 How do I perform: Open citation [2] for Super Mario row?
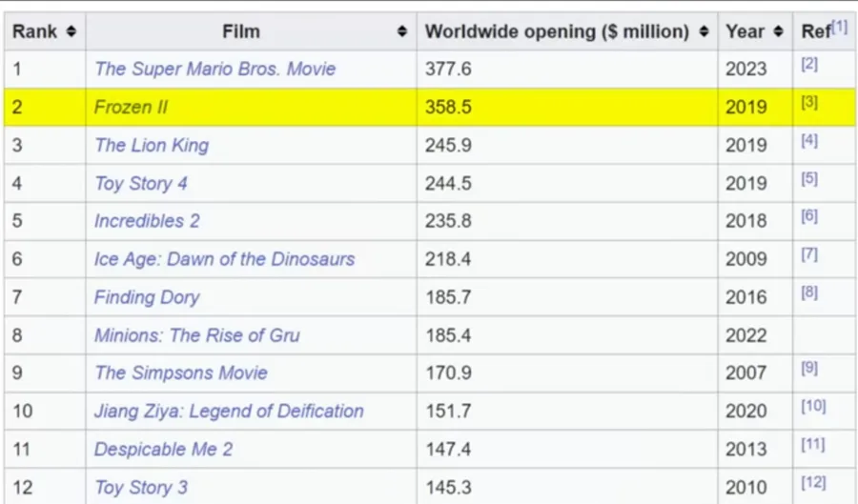pos(809,64)
